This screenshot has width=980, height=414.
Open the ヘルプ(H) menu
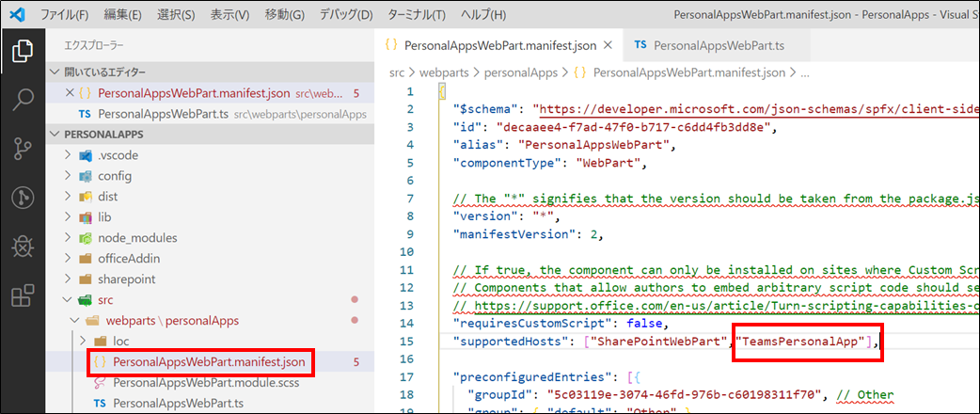(x=483, y=14)
